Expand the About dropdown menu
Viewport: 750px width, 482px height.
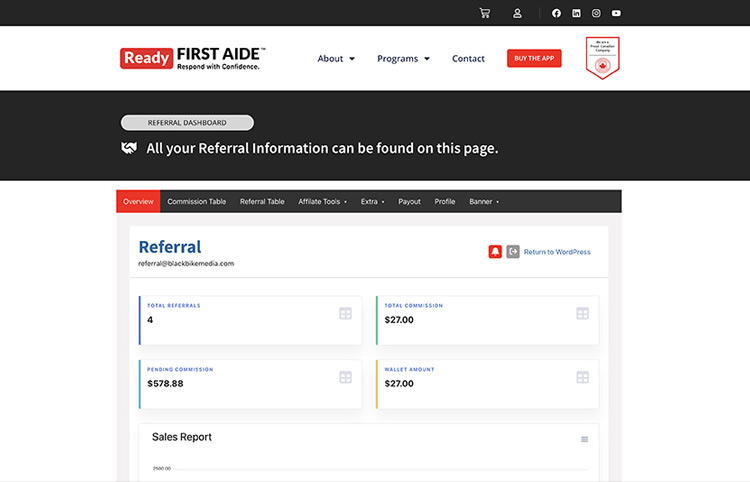click(x=336, y=59)
